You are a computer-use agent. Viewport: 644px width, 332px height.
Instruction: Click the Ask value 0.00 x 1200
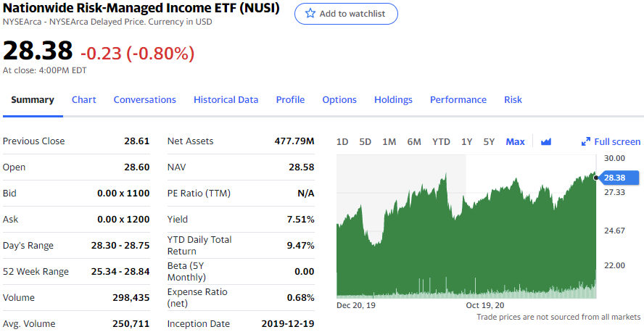[123, 220]
